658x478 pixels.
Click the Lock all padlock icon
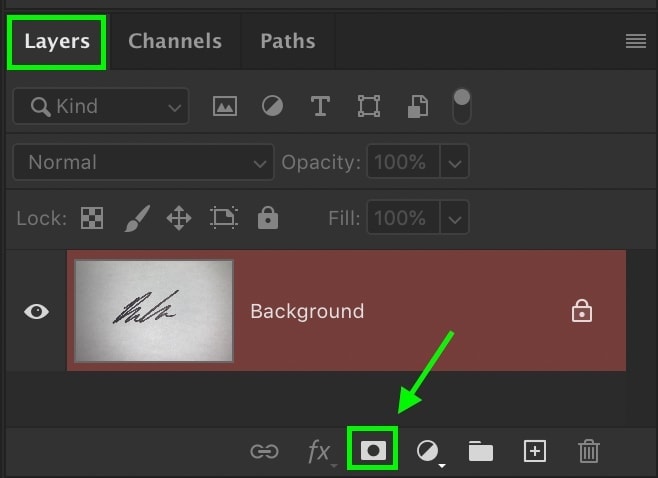point(268,218)
